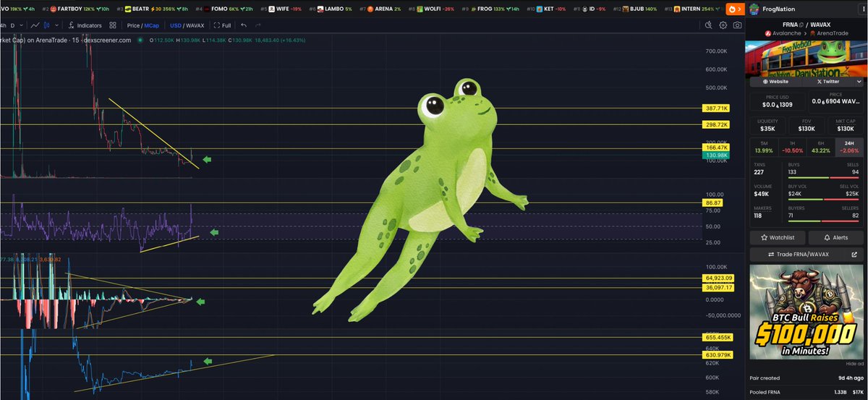868x400 pixels.
Task: Click the 36,097.17 level label
Action: coord(719,287)
